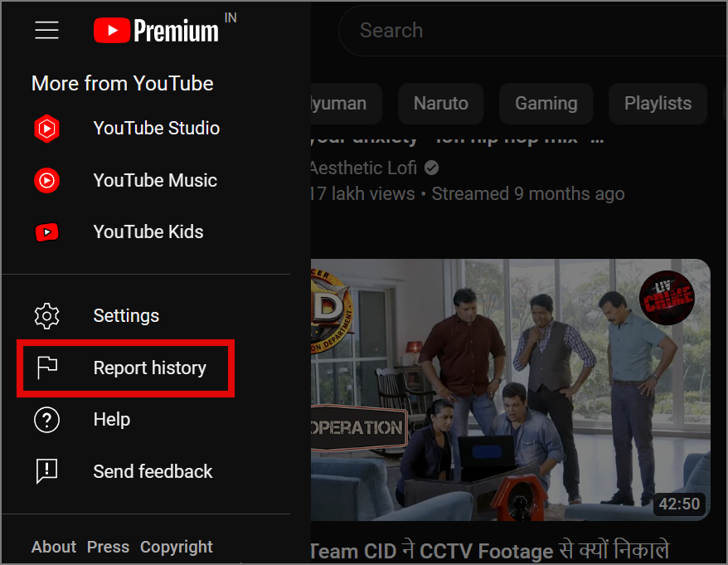Viewport: 728px width, 565px height.
Task: Focus the Search input field
Action: coord(533,31)
